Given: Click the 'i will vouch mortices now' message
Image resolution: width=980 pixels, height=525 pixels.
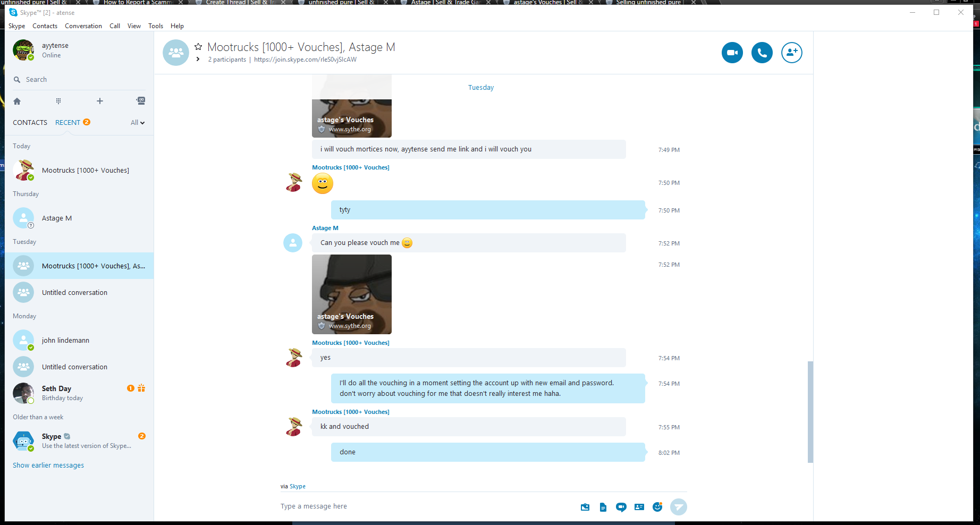Looking at the screenshot, I should click(x=469, y=149).
